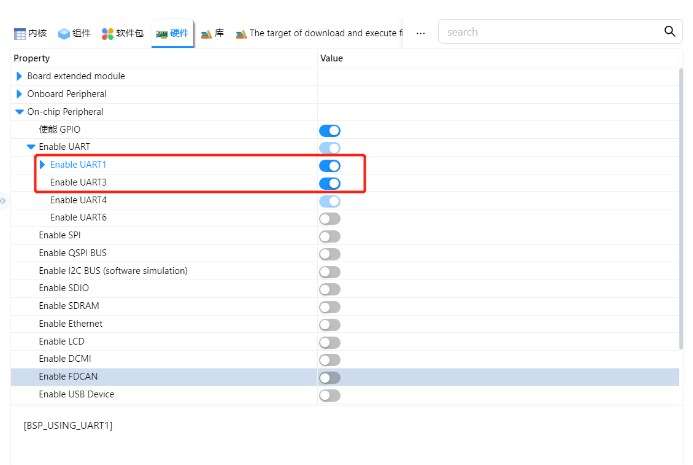Toggle the 使能 GPIO switch
The image size is (693, 465).
(330, 130)
